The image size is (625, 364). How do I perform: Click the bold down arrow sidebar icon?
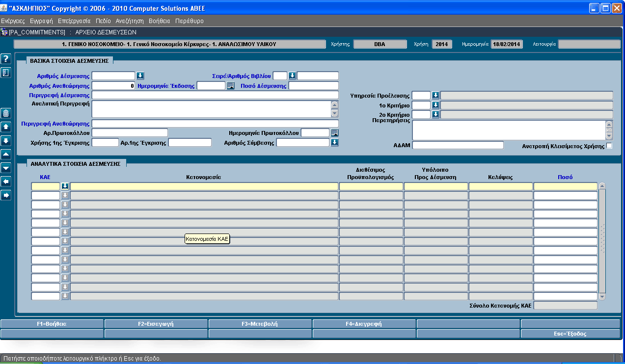tap(6, 140)
